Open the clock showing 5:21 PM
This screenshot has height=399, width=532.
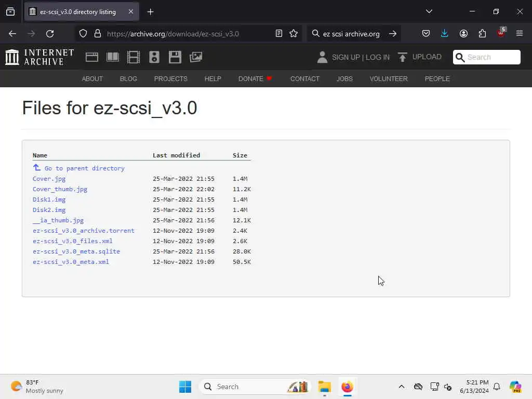(x=474, y=387)
